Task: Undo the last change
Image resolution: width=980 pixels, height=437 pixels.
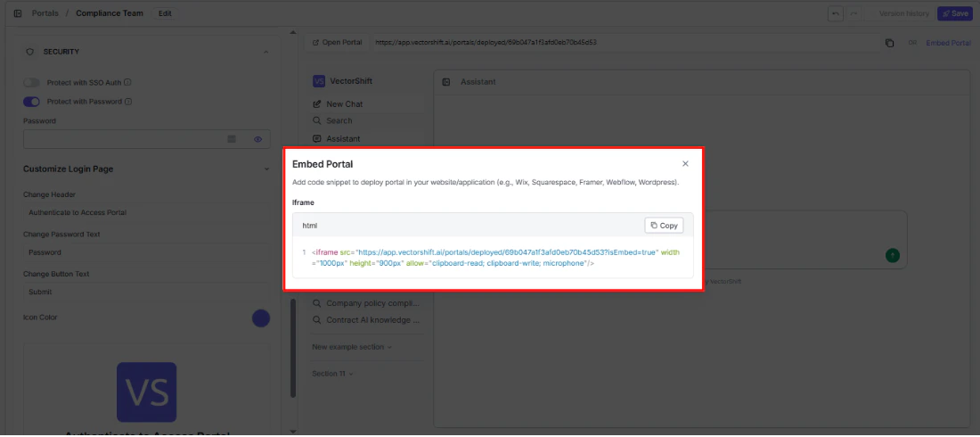Action: pyautogui.click(x=836, y=13)
